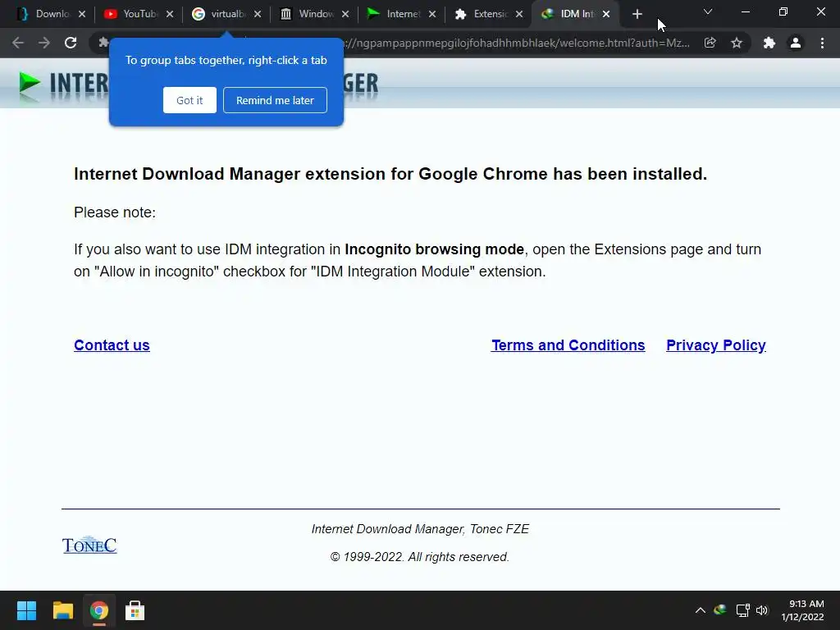Click Remind me later button

[275, 100]
